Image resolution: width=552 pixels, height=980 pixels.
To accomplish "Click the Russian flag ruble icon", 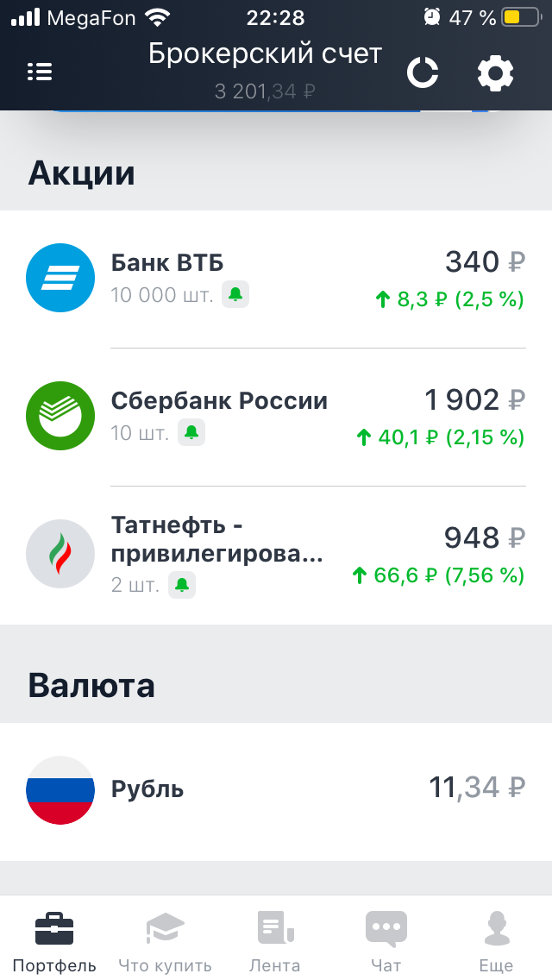I will (60, 788).
